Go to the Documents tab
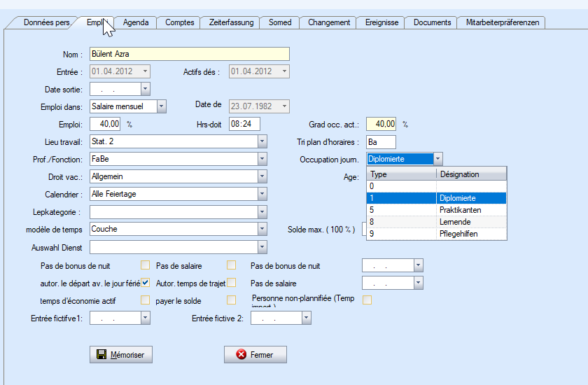The image size is (588, 385). pos(432,22)
